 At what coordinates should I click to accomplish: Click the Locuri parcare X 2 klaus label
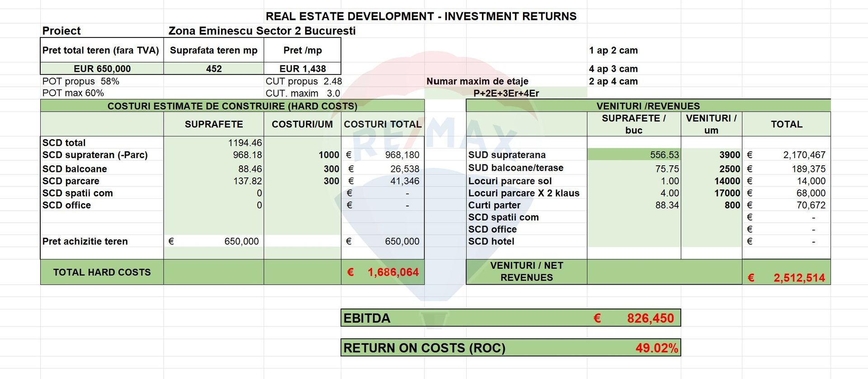click(524, 193)
